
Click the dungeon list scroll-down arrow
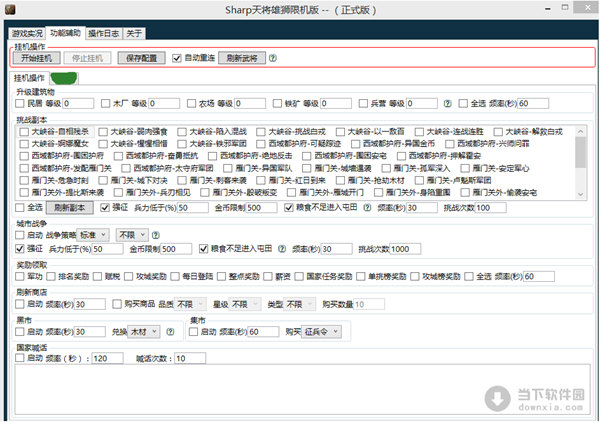[x=580, y=194]
